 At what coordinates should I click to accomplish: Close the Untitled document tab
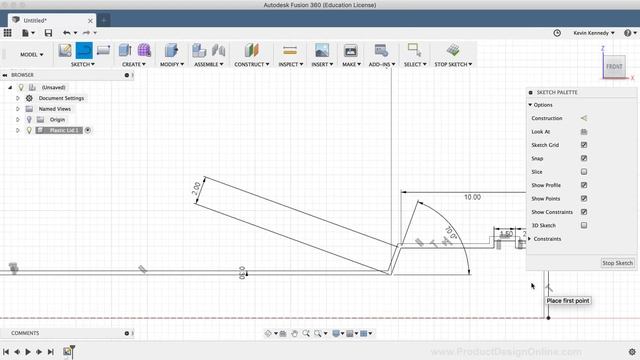(x=90, y=20)
